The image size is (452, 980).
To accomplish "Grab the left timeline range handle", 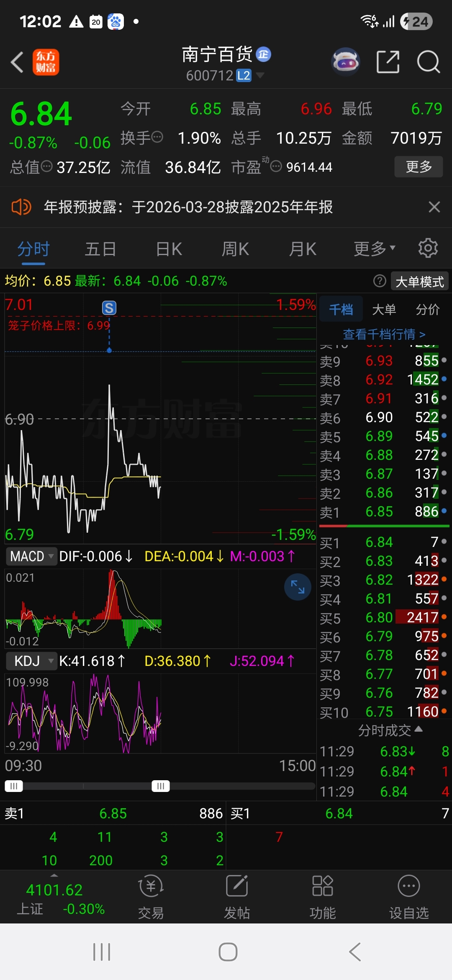I will tap(14, 786).
